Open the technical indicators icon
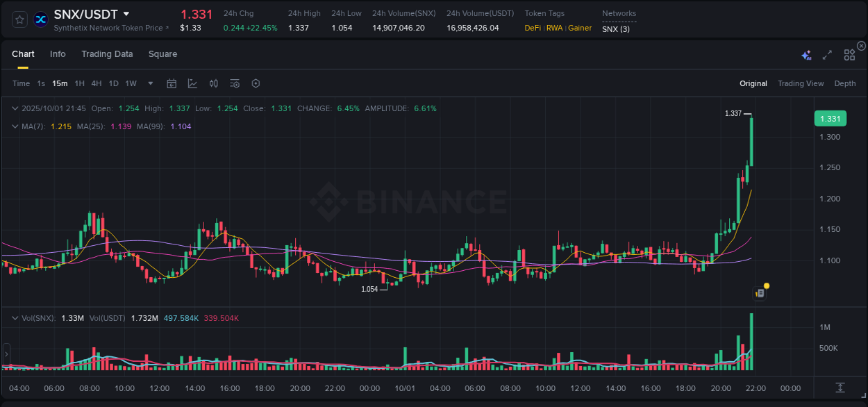The image size is (868, 407). (213, 83)
